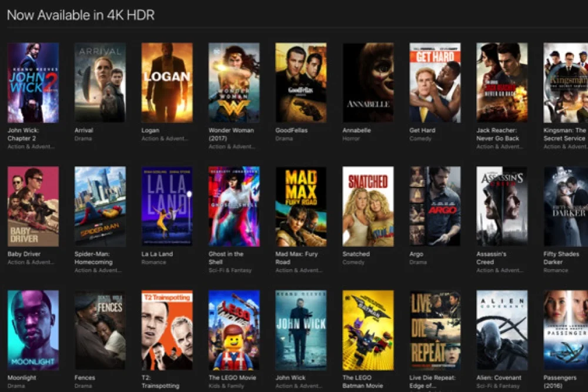Image resolution: width=588 pixels, height=392 pixels.
Task: Click the "Snatched" title link
Action: point(356,254)
